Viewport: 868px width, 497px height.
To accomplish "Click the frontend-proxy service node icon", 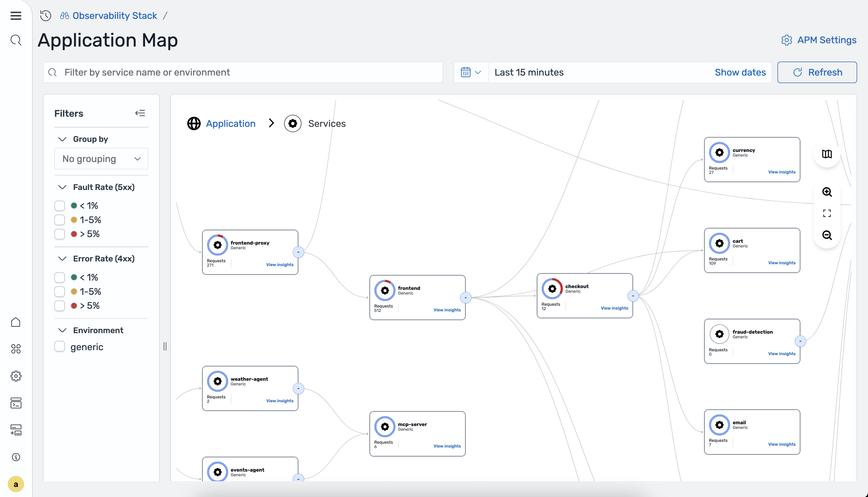I will (217, 245).
